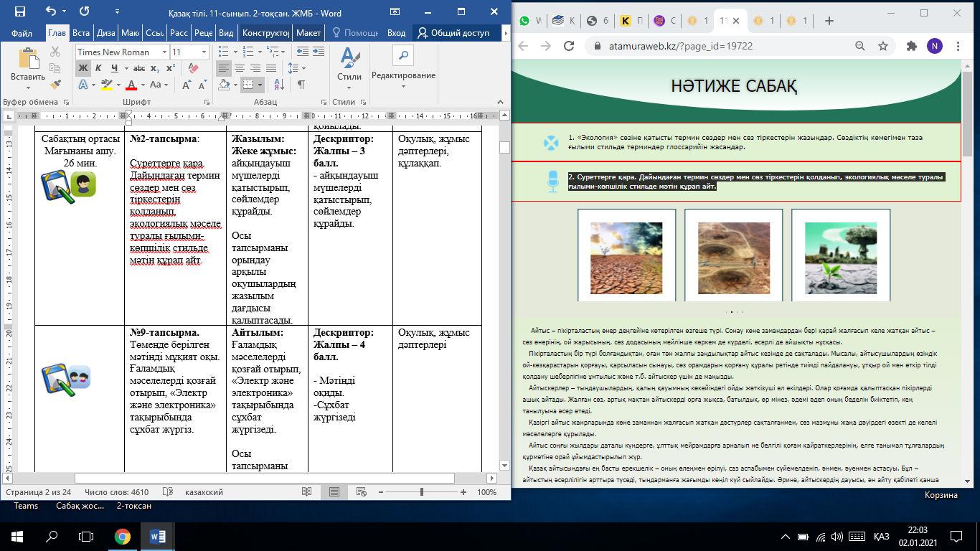Save the document with the floppy disk icon
Image resolution: width=980 pixels, height=551 pixels.
(19, 11)
